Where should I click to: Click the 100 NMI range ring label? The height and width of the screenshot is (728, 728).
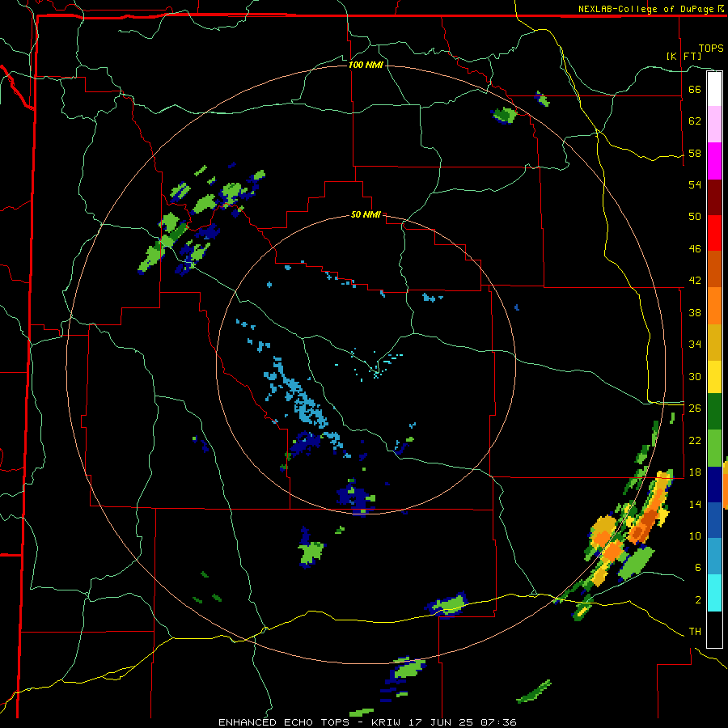click(x=366, y=65)
